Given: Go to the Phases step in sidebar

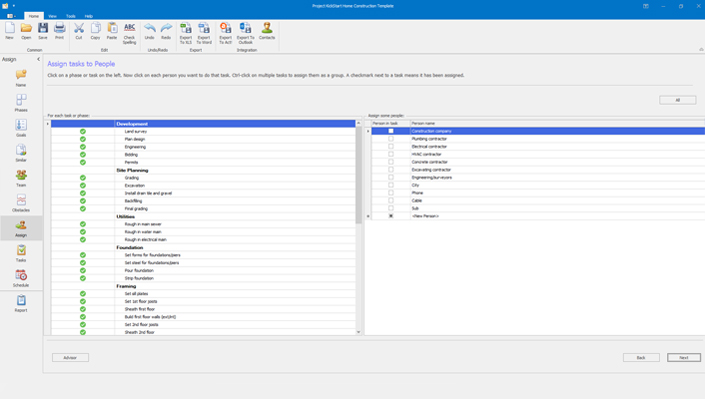Looking at the screenshot, I should pos(21,103).
